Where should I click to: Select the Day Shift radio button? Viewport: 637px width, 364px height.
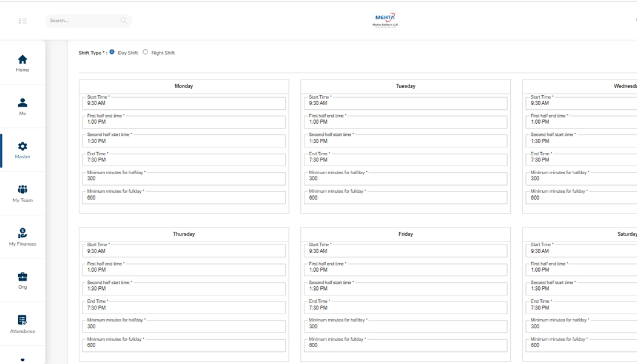(x=112, y=52)
